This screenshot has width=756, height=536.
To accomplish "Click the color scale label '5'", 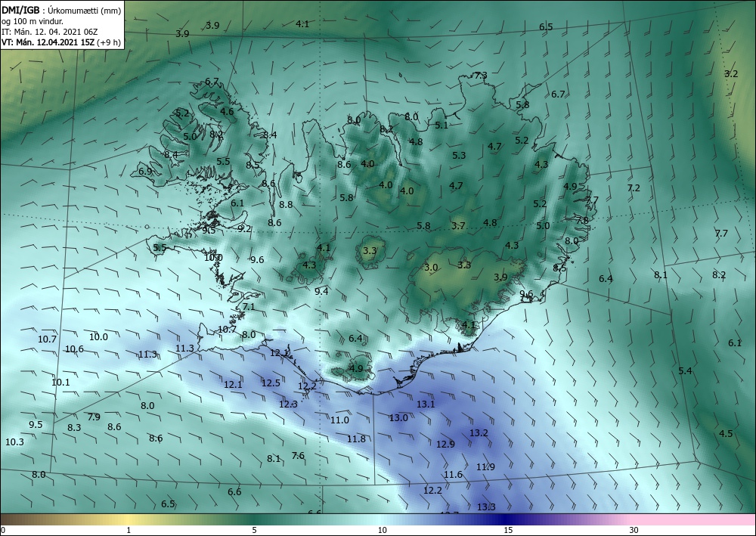I will (254, 530).
